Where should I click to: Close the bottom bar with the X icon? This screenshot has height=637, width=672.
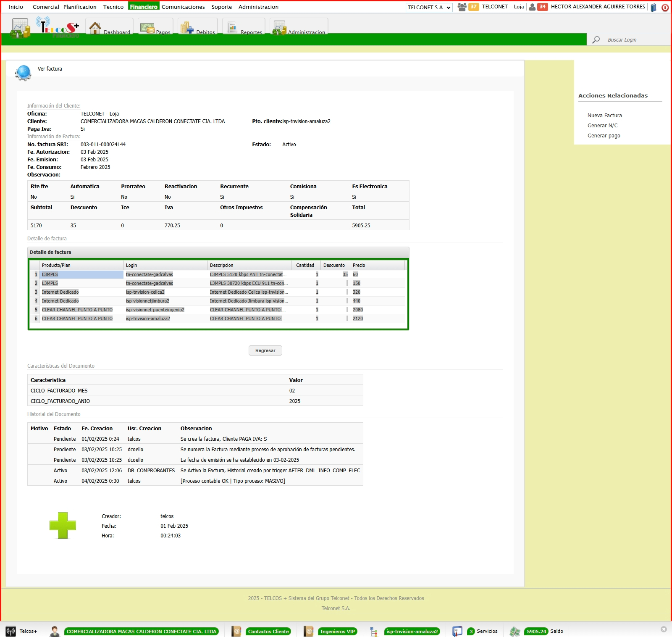(x=664, y=629)
